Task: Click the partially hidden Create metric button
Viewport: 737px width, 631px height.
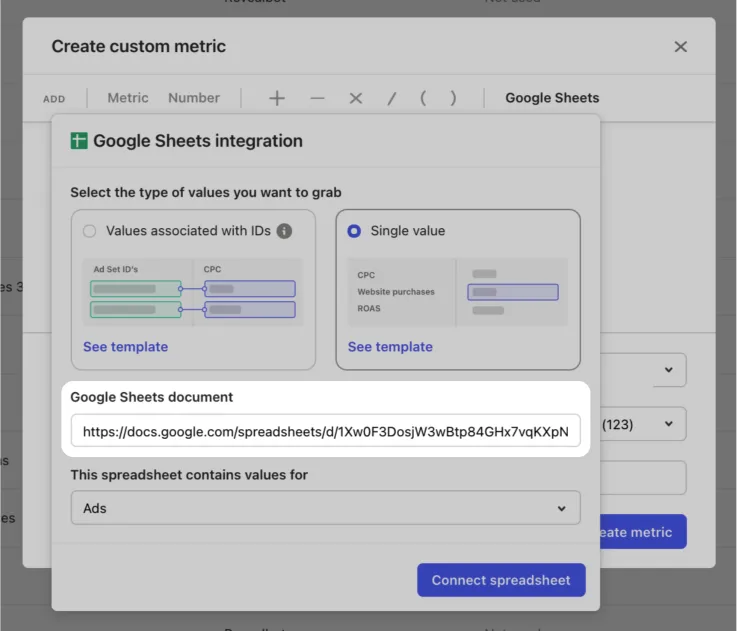Action: 643,532
